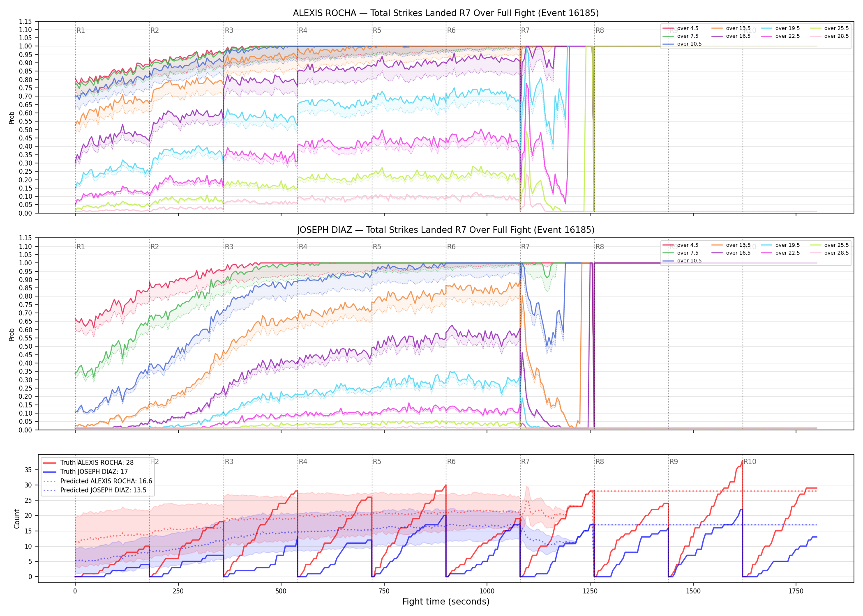Click the 0.50 tick on the DIAZ chart axis
Screen dimensions: 863x616
25,346
